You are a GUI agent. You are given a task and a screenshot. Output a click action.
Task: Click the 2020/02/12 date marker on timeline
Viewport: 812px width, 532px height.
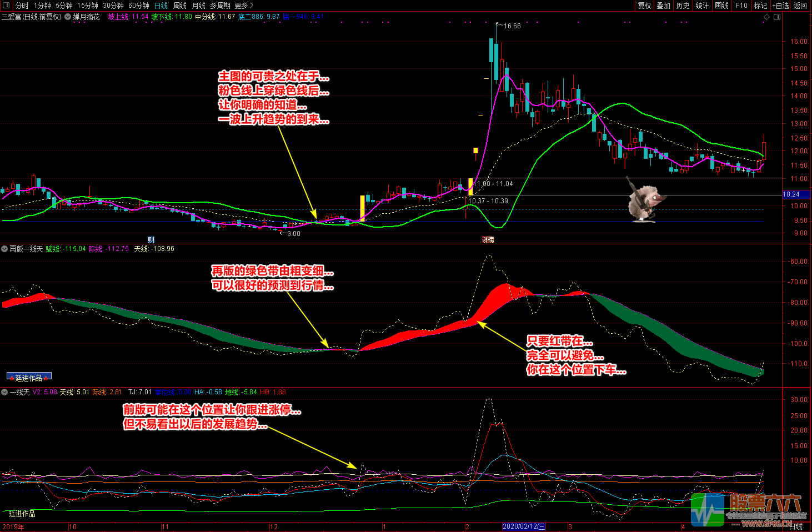coord(524,526)
